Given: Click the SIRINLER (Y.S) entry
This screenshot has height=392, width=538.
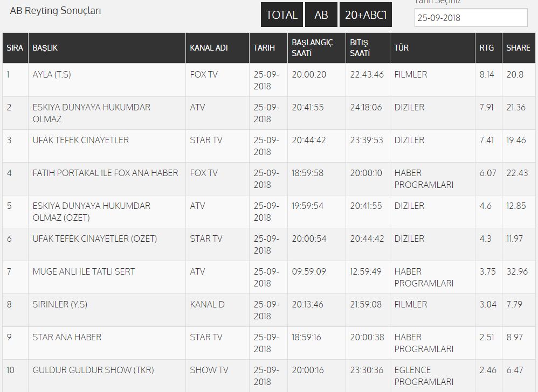Looking at the screenshot, I should (x=60, y=304).
